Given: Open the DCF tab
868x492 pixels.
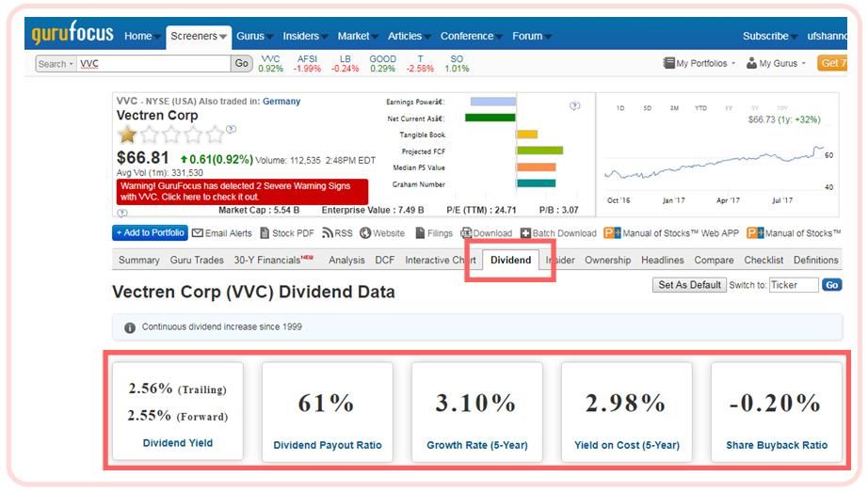Looking at the screenshot, I should [385, 260].
